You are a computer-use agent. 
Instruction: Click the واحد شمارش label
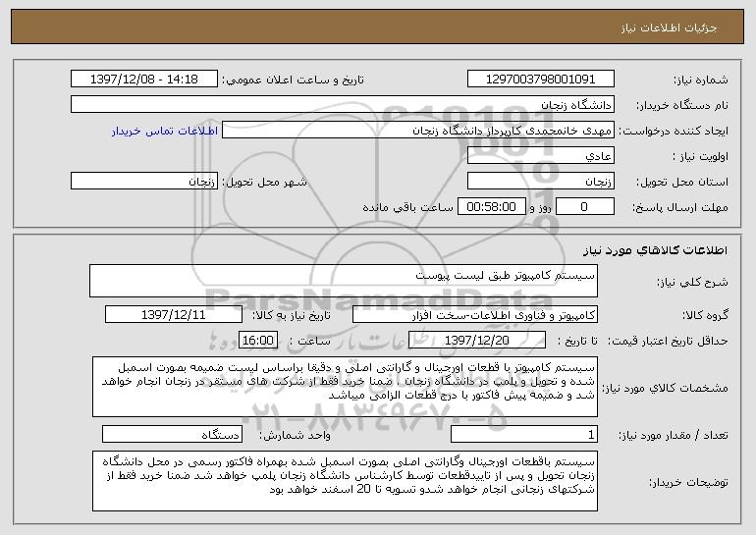coord(296,435)
